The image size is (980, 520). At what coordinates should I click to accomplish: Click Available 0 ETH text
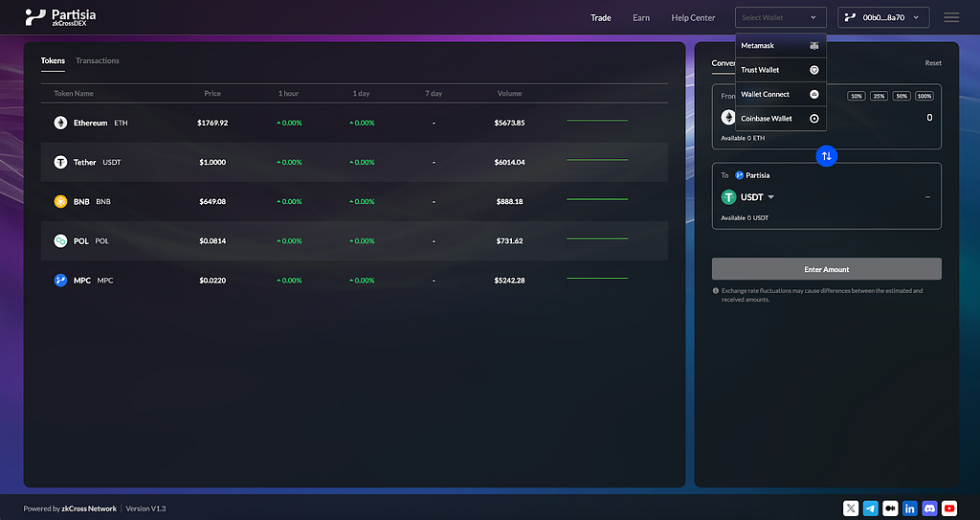pyautogui.click(x=743, y=138)
